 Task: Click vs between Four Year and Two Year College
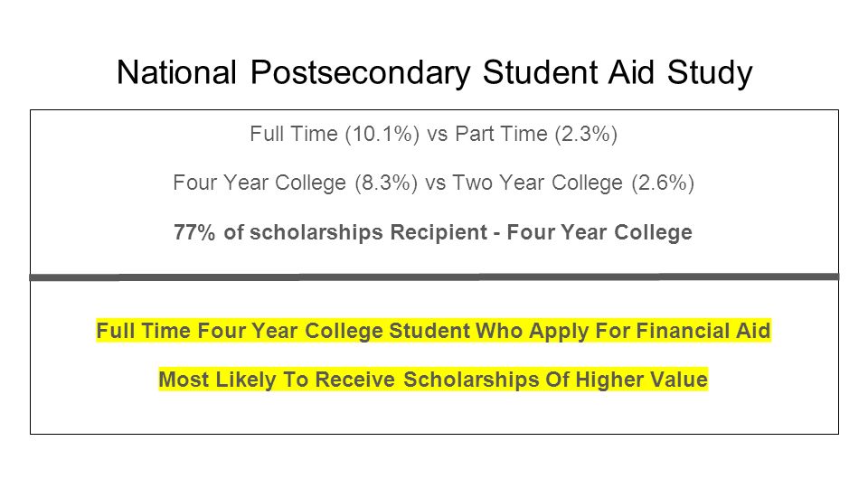point(435,183)
